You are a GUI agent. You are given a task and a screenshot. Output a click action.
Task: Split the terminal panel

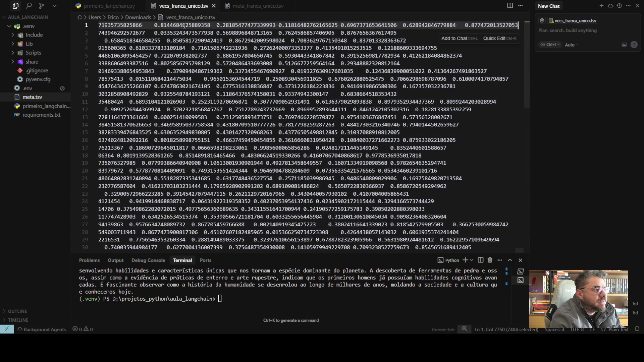click(480, 260)
